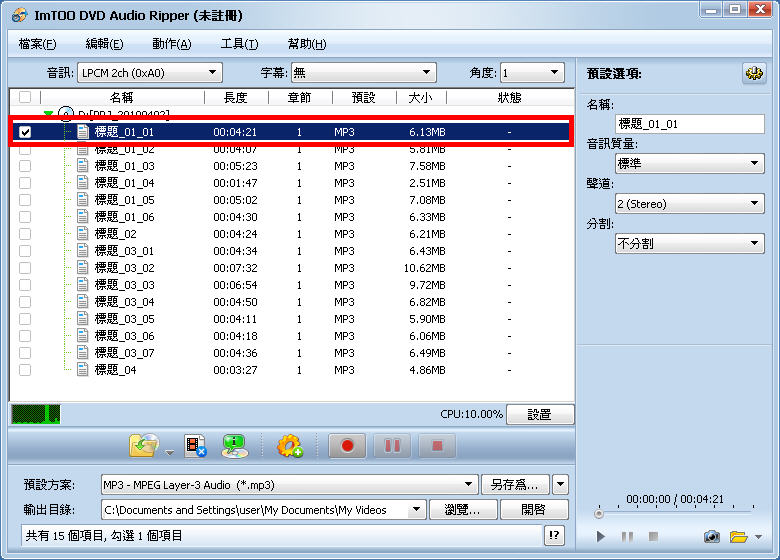Click the green disc info icon
Image resolution: width=780 pixels, height=560 pixels.
point(235,446)
